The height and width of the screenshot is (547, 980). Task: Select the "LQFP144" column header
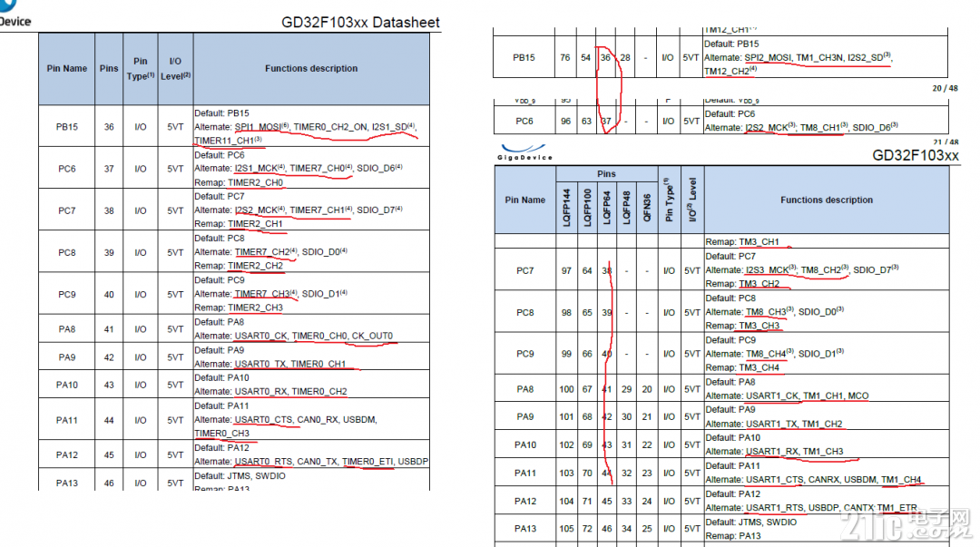[x=566, y=208]
